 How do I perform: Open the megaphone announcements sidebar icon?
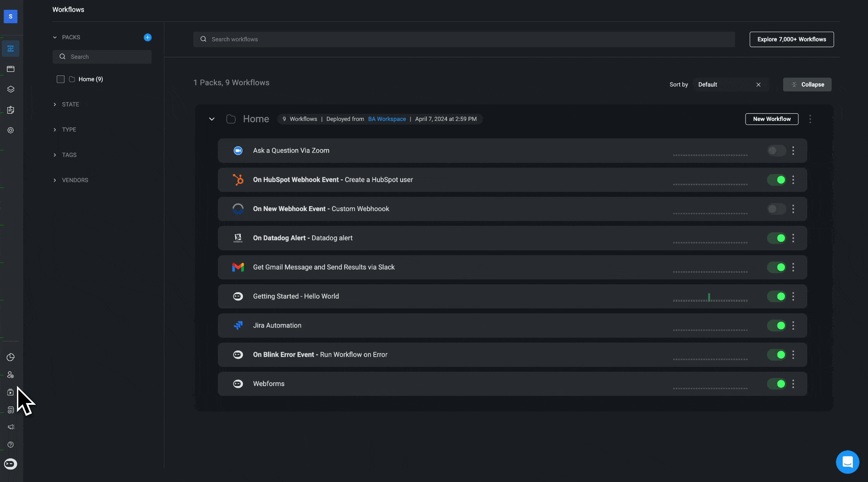[x=11, y=427]
